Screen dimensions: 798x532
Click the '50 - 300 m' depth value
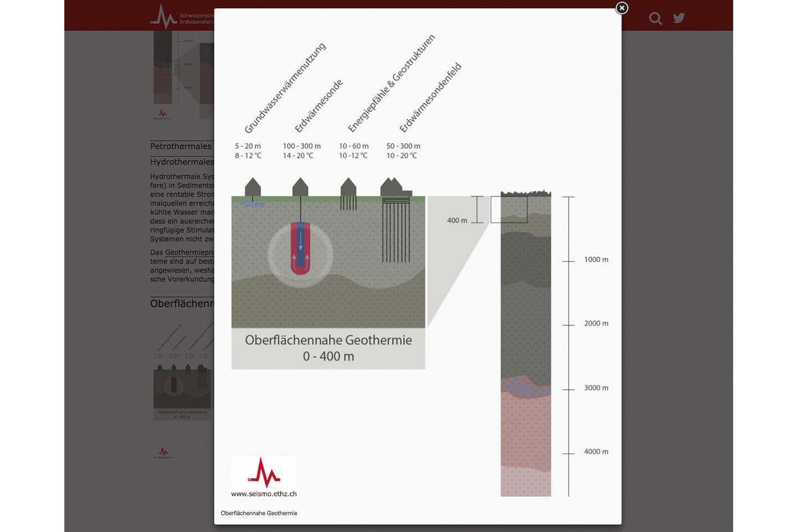403,146
